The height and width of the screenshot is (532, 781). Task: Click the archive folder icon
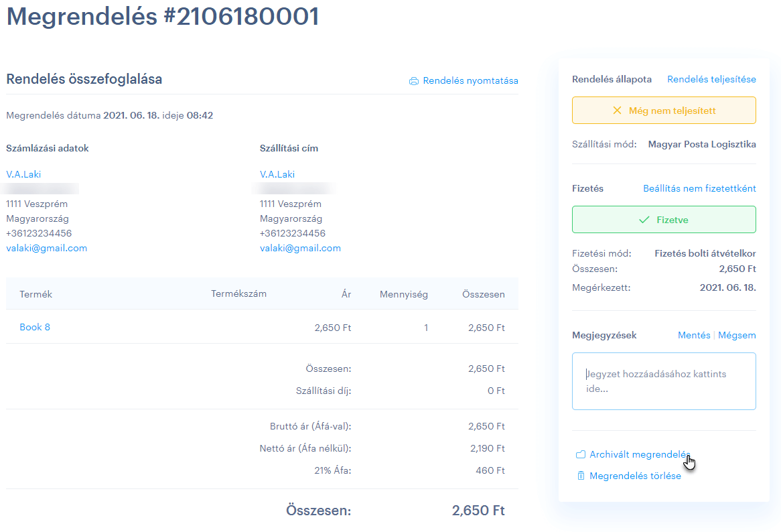click(x=580, y=454)
